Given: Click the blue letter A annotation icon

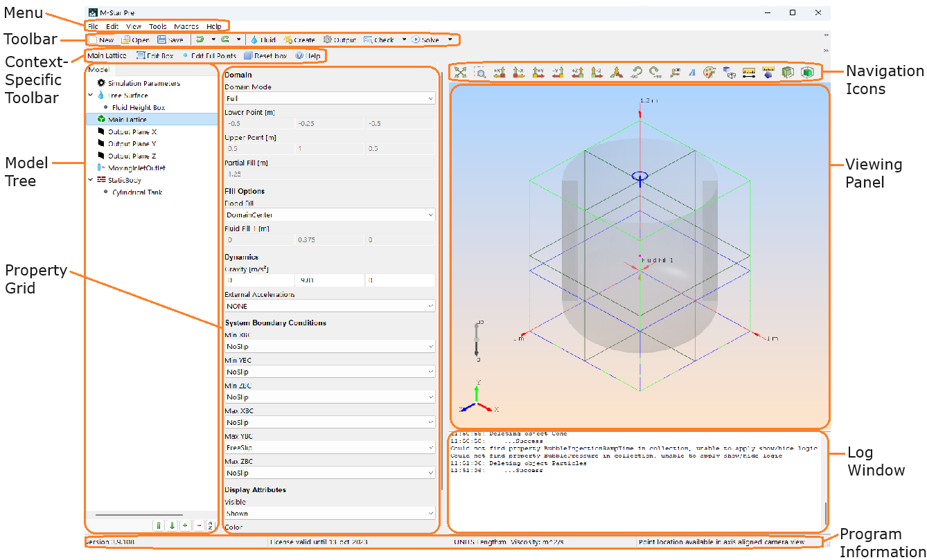Looking at the screenshot, I should tap(691, 72).
